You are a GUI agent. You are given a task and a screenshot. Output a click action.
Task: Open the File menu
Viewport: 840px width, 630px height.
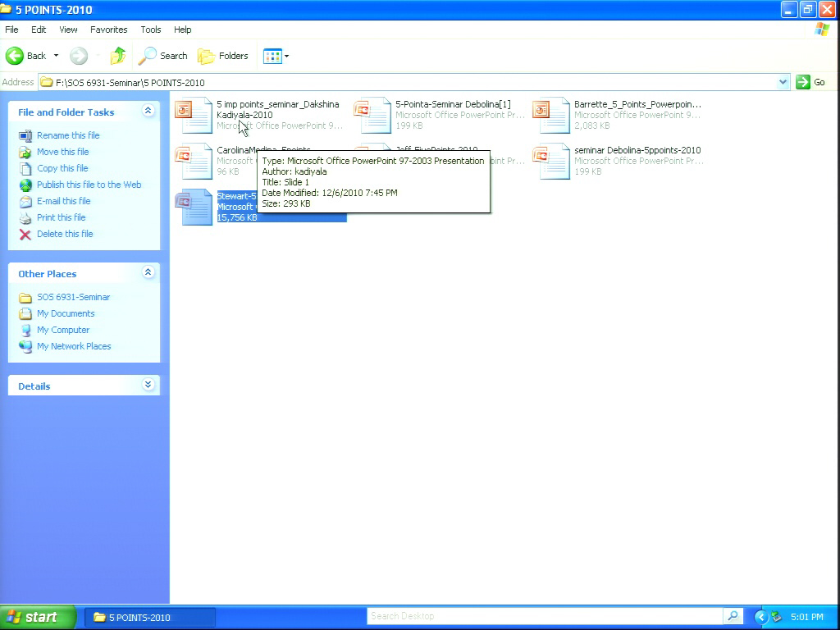(11, 30)
